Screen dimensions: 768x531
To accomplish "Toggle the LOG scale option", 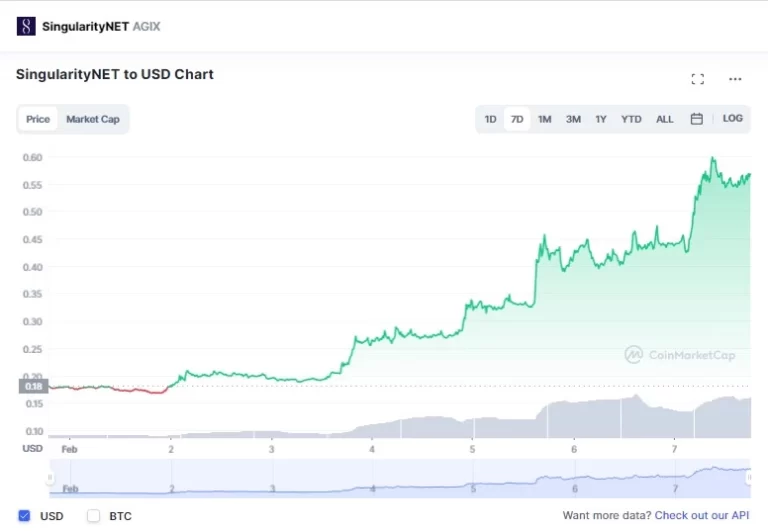I will click(x=732, y=119).
